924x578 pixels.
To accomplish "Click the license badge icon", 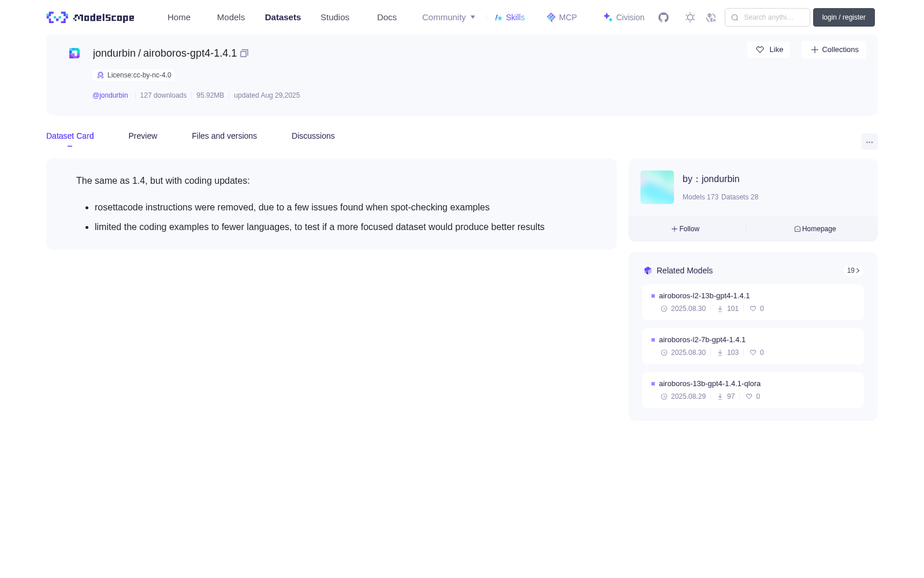I will point(100,75).
